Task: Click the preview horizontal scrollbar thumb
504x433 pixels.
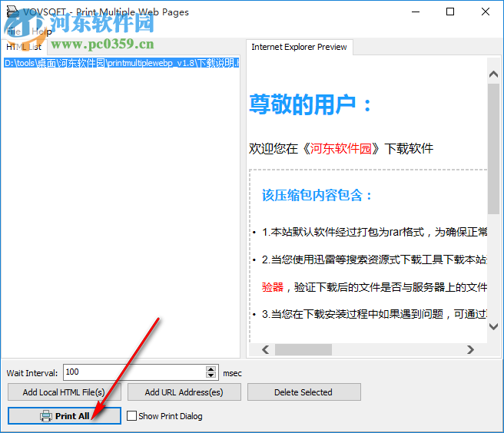Action: pyautogui.click(x=303, y=349)
